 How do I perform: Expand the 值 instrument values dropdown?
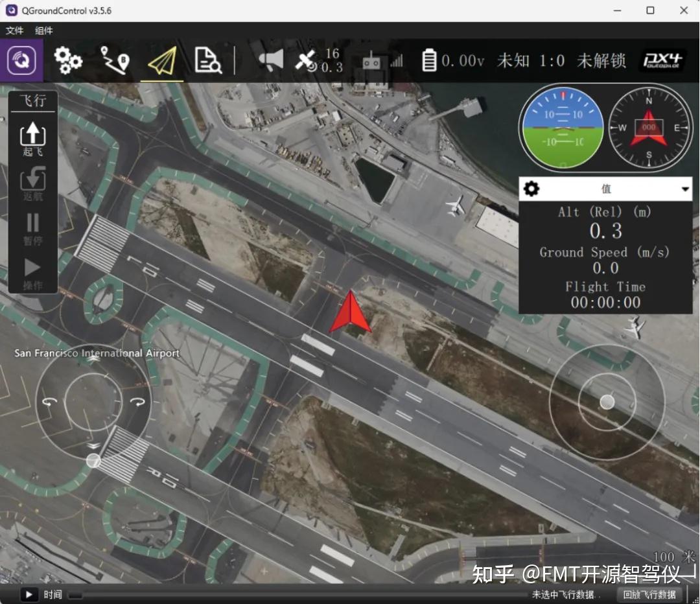point(685,189)
